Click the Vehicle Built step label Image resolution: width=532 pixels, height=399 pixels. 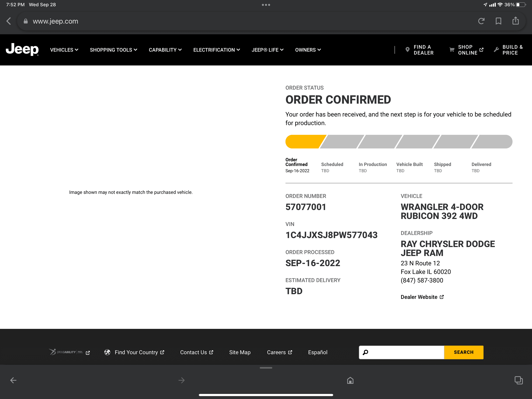409,164
